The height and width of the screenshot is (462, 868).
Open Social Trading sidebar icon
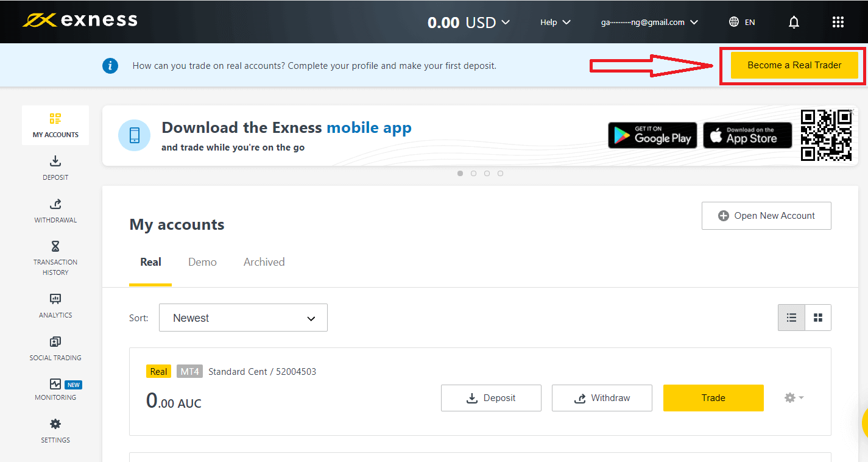pos(55,342)
